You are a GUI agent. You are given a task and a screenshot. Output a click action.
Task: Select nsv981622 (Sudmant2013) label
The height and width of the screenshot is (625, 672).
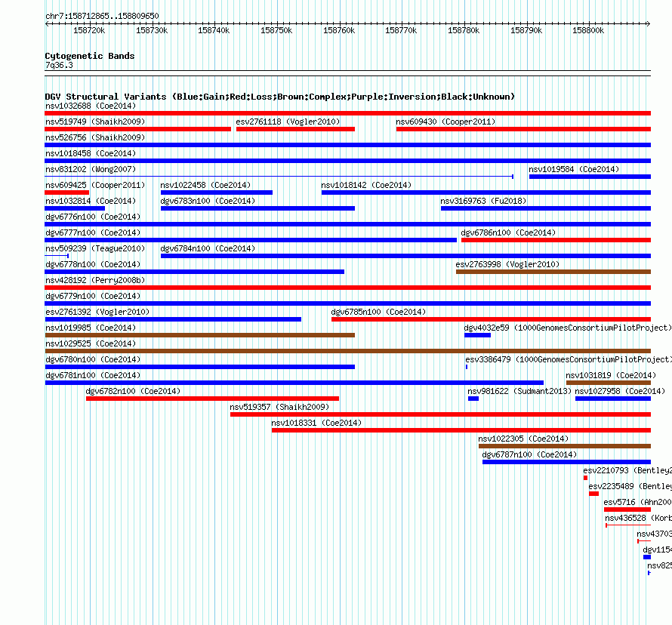click(519, 391)
